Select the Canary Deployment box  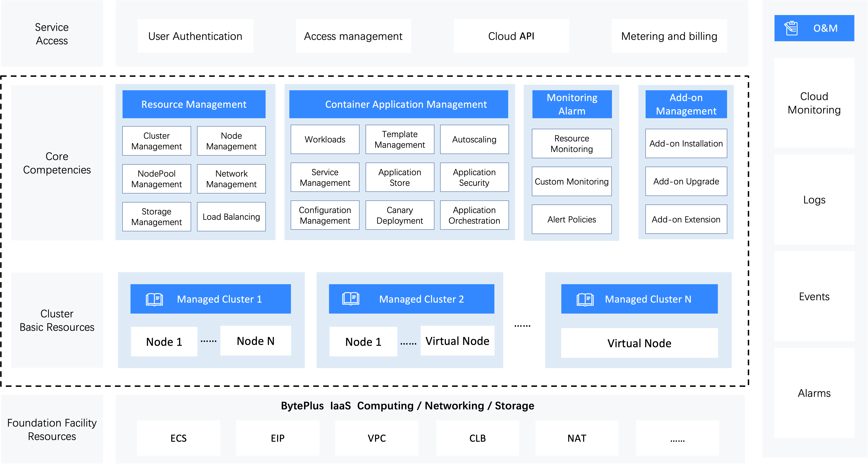pyautogui.click(x=400, y=215)
